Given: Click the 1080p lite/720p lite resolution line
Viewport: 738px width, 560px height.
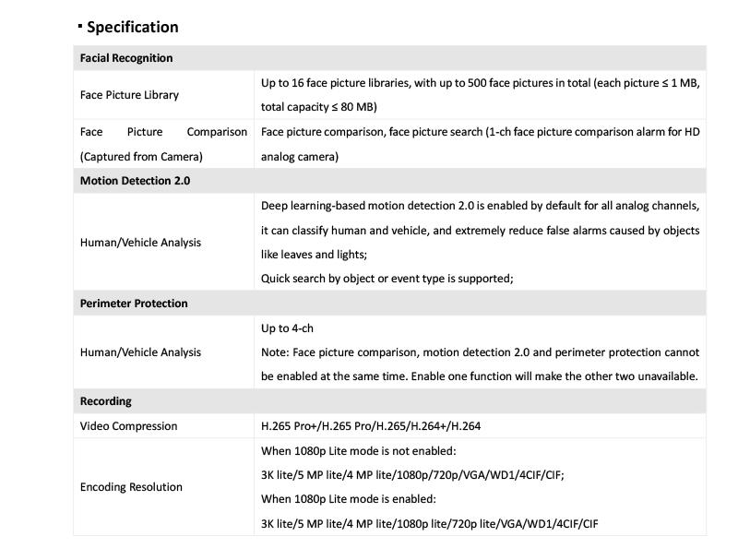Looking at the screenshot, I should (x=429, y=523).
